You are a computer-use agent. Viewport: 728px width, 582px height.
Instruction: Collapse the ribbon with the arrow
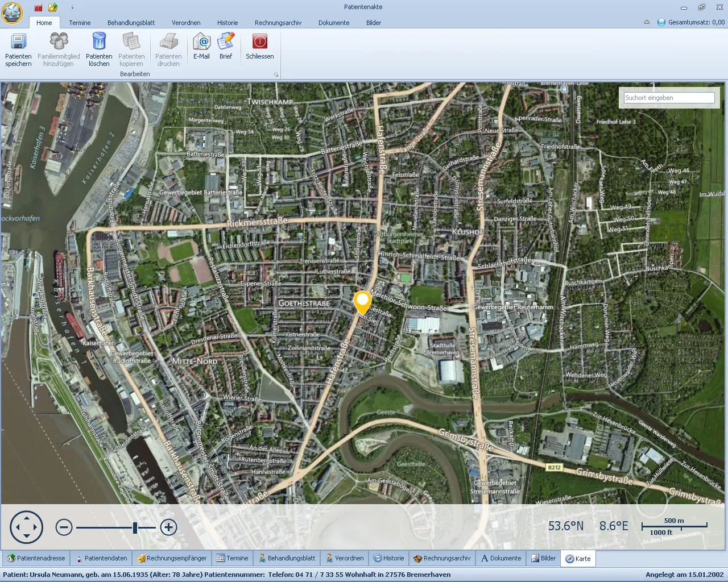(x=647, y=23)
